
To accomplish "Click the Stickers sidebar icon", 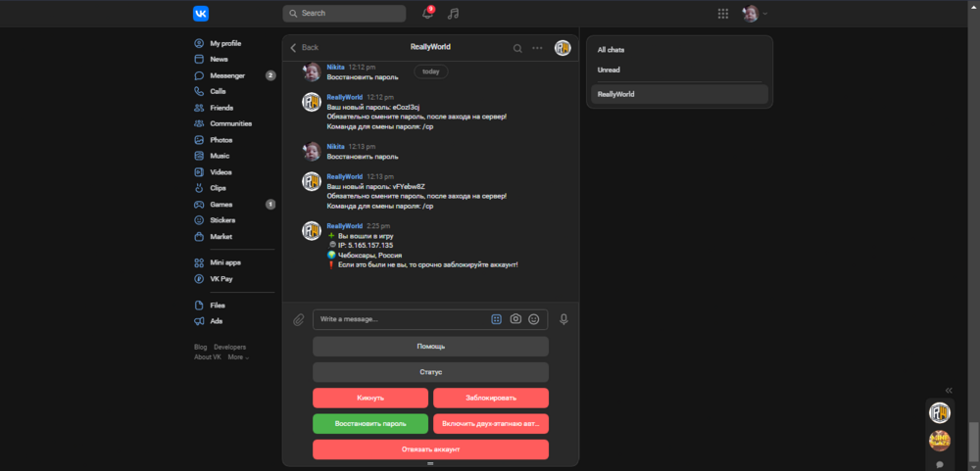I will (199, 220).
